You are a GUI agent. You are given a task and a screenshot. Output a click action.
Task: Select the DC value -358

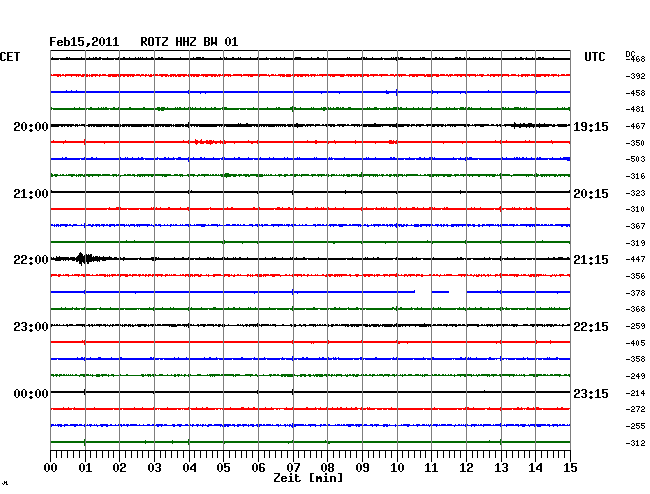coord(635,359)
